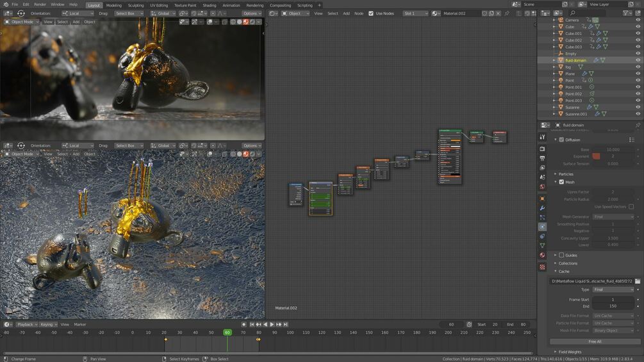Open Object Mode dropdown in top viewport

(x=21, y=22)
